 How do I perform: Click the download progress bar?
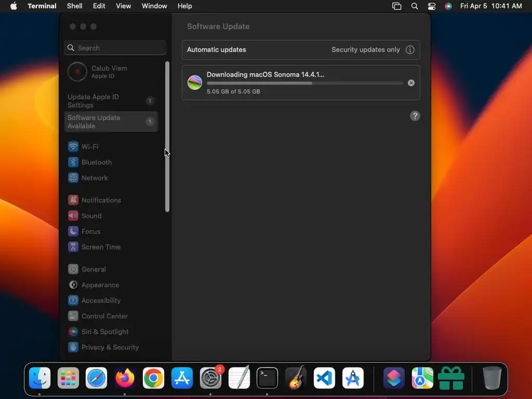click(304, 83)
